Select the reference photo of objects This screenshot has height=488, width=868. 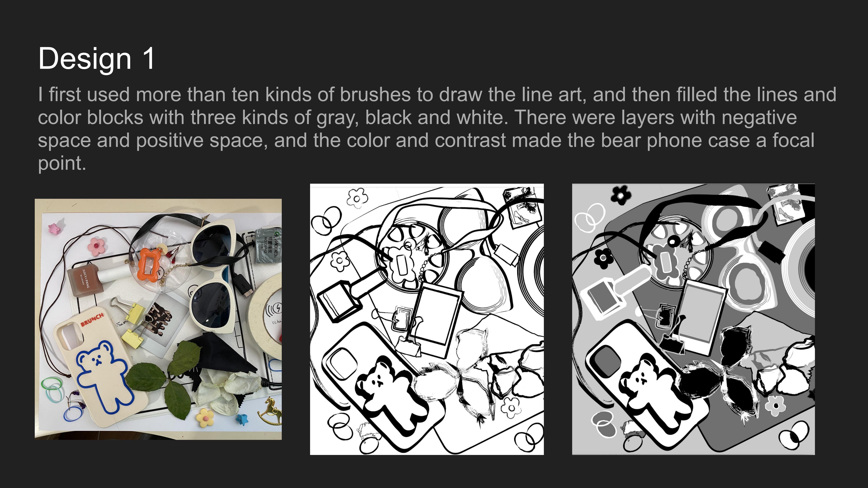coord(158,319)
